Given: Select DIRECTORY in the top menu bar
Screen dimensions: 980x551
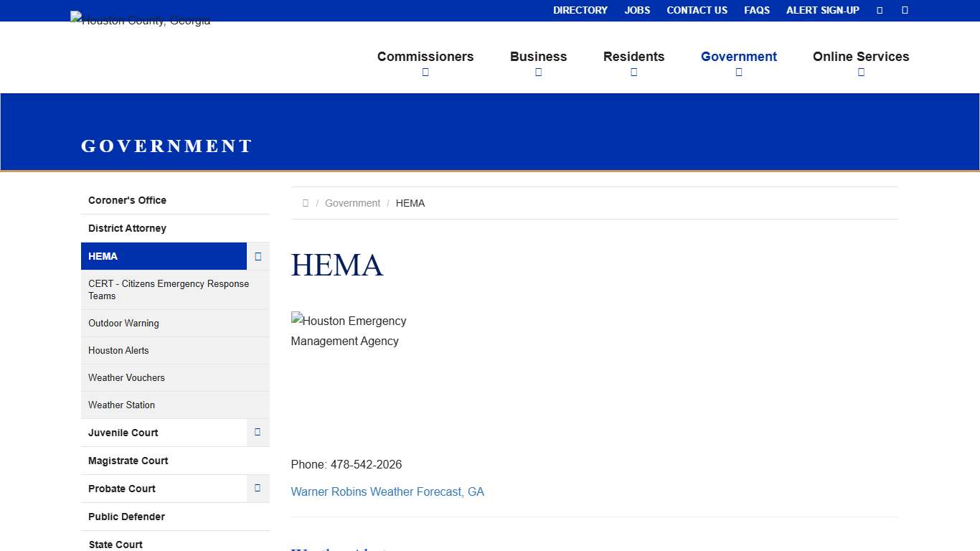Looking at the screenshot, I should pyautogui.click(x=580, y=10).
